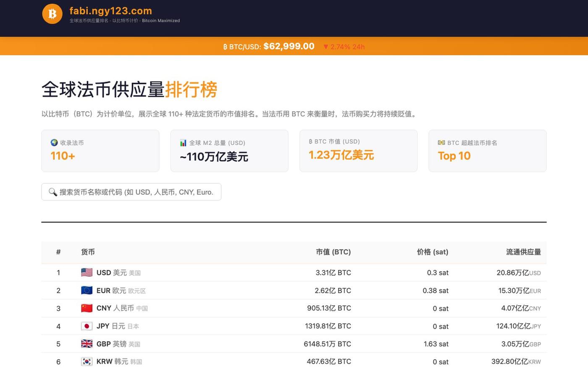Click the 4.07亿亿CNY supply cell
This screenshot has width=588, height=368.
521,308
